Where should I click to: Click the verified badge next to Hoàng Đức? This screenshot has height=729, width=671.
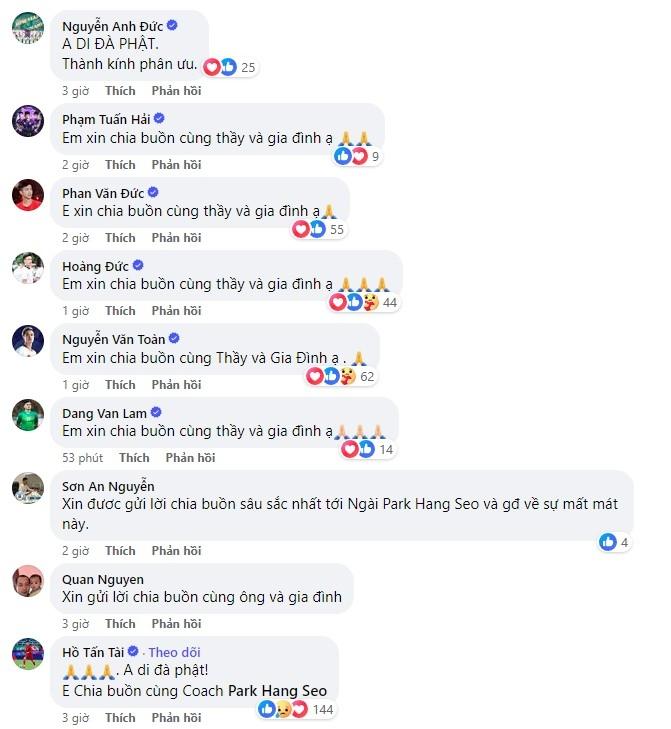click(x=138, y=265)
